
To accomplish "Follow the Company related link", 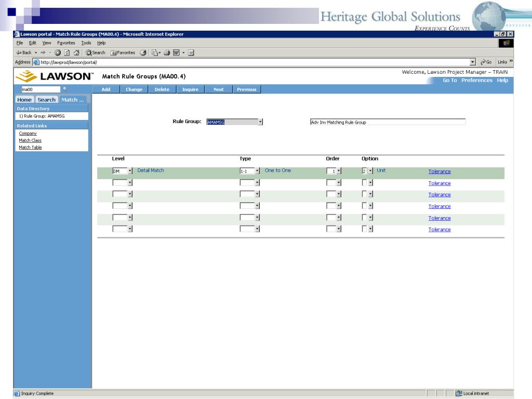I will click(28, 134).
